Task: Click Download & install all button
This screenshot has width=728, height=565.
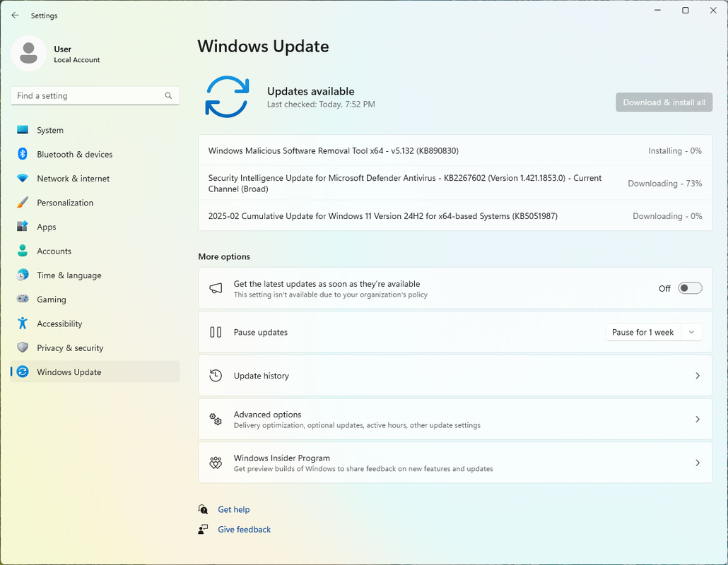Action: click(664, 102)
